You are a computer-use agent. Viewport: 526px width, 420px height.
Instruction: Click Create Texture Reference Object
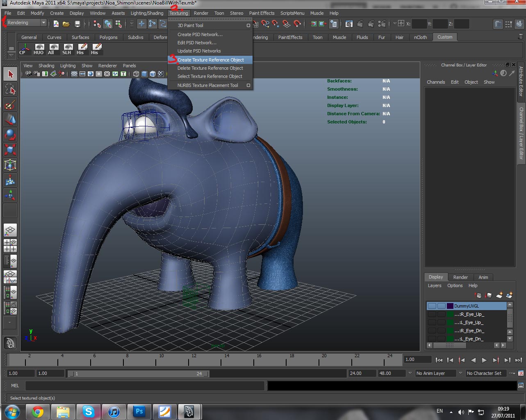pyautogui.click(x=210, y=60)
